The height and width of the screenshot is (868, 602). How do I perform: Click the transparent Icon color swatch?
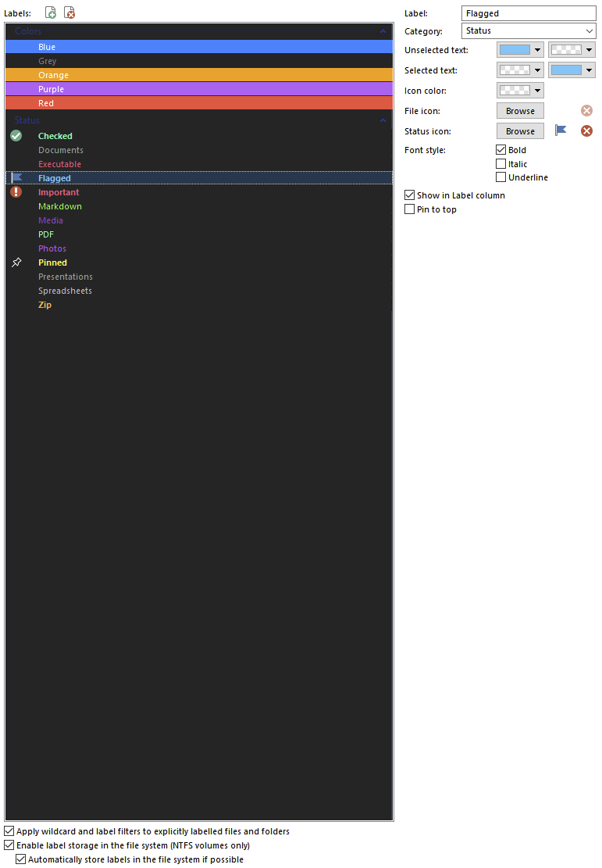coord(515,90)
